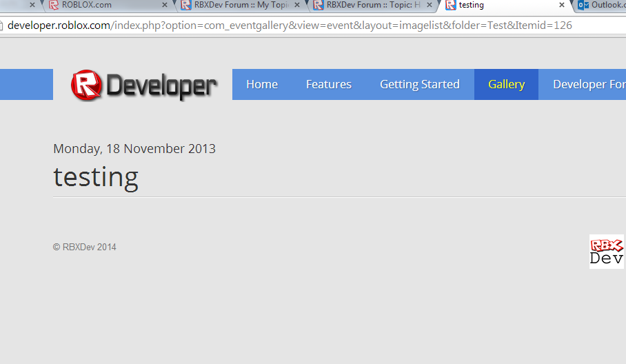Open the Features menu item
The width and height of the screenshot is (626, 364).
pyautogui.click(x=329, y=84)
